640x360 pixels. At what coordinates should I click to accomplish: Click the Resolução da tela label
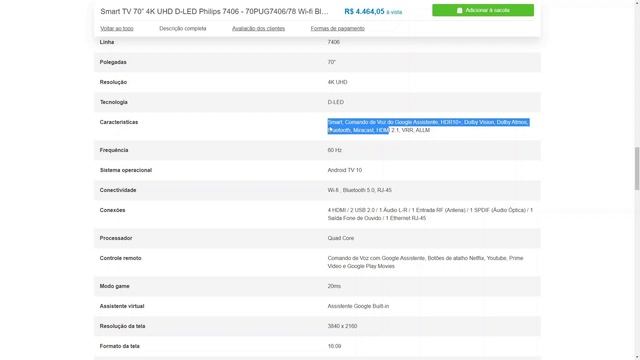[122, 326]
